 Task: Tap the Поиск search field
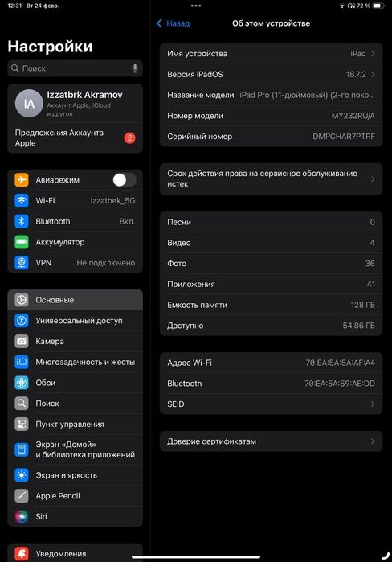76,68
